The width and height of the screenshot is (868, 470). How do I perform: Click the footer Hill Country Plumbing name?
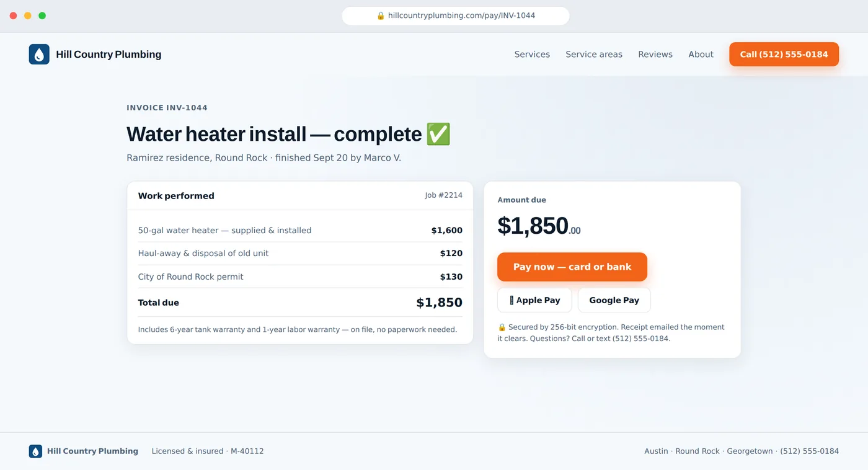click(92, 451)
